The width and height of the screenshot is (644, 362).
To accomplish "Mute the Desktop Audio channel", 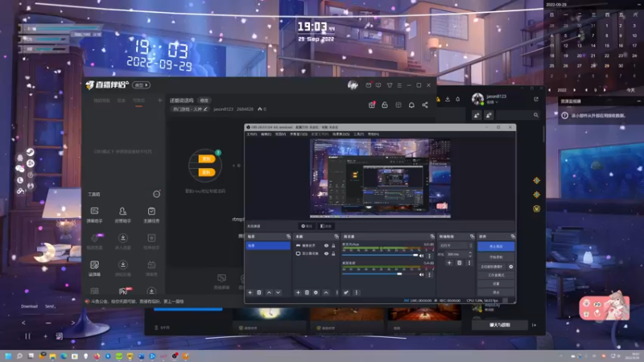I will click(421, 274).
